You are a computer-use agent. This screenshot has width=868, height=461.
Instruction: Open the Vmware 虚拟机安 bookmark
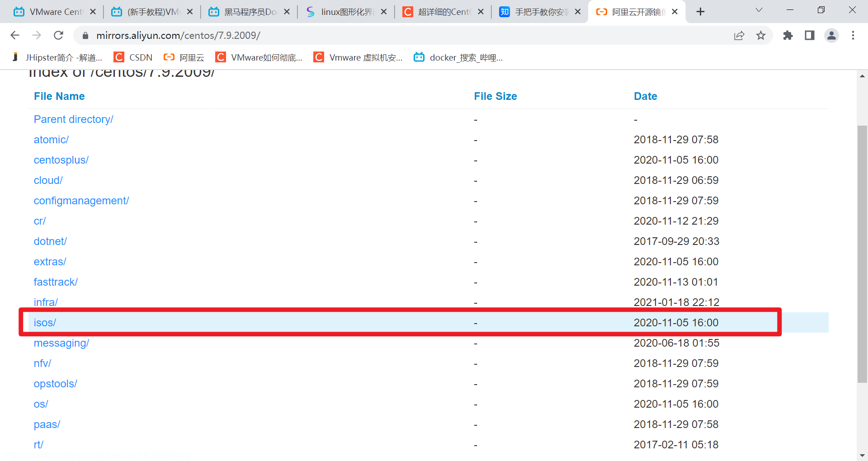358,57
